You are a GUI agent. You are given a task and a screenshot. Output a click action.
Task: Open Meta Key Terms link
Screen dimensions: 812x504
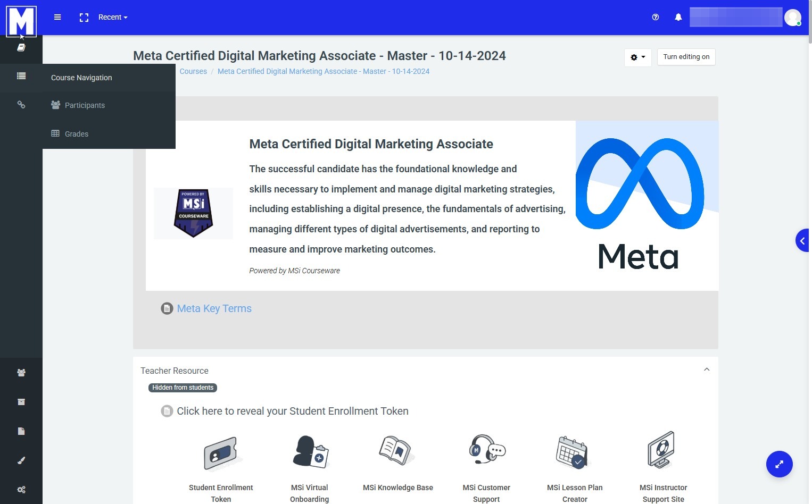(214, 308)
